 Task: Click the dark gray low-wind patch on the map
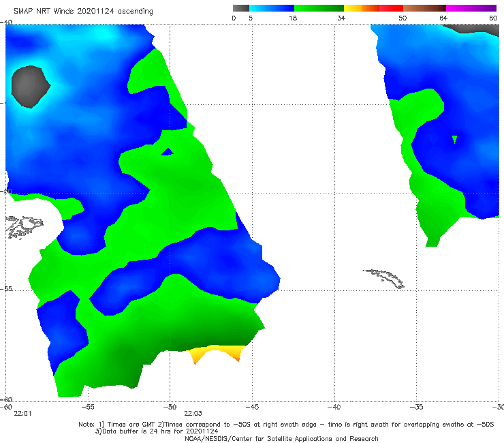[x=30, y=87]
